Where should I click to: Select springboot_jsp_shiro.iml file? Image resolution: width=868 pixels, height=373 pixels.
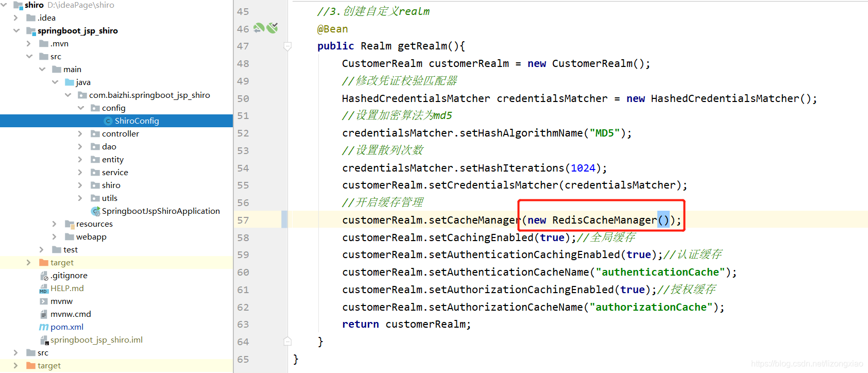(x=96, y=340)
